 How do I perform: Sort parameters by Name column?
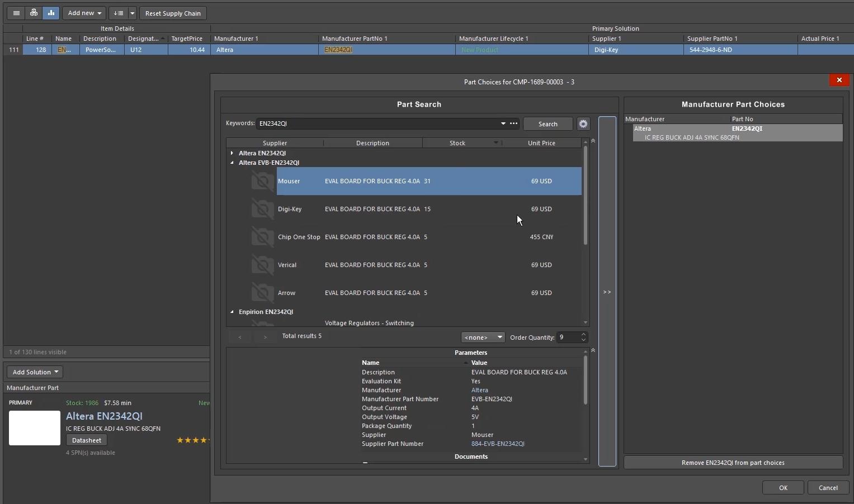pos(414,363)
